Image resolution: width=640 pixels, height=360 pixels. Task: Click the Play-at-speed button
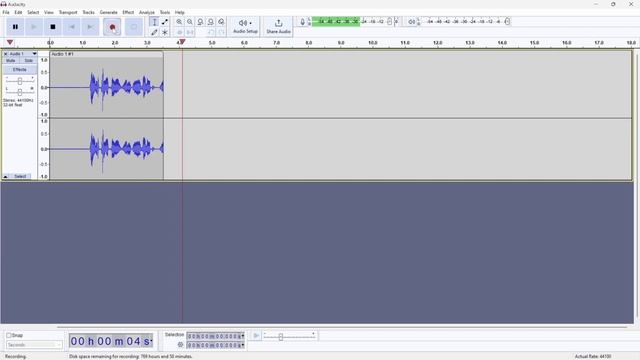pyautogui.click(x=256, y=336)
